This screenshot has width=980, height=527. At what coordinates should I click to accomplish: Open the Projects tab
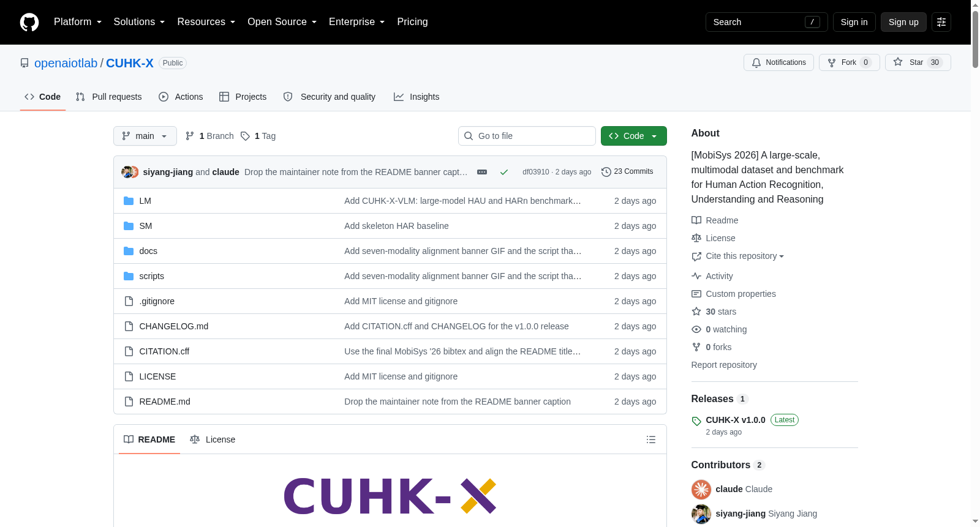pos(243,97)
